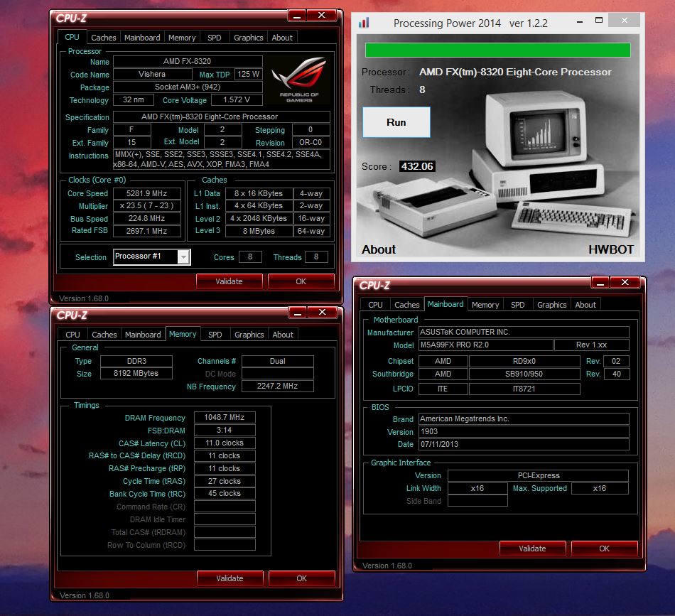The image size is (675, 616).
Task: Switch to CPU tab in CPU-Z memory window
Action: [x=72, y=335]
